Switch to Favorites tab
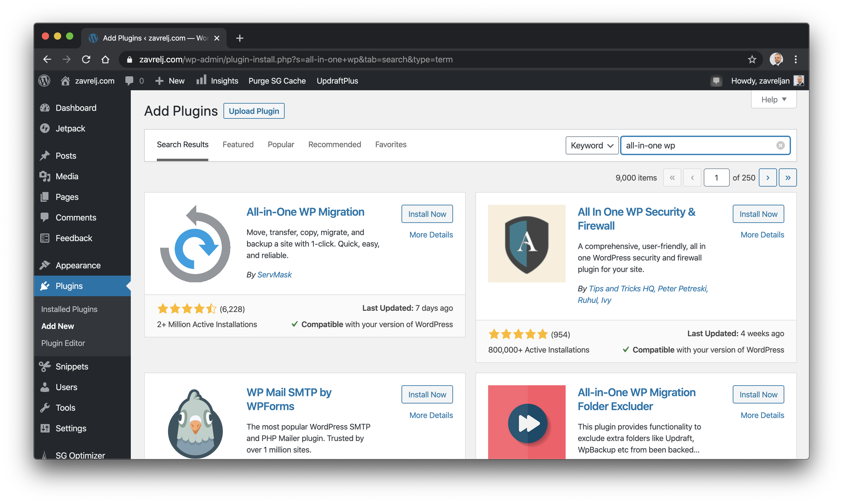 [391, 144]
